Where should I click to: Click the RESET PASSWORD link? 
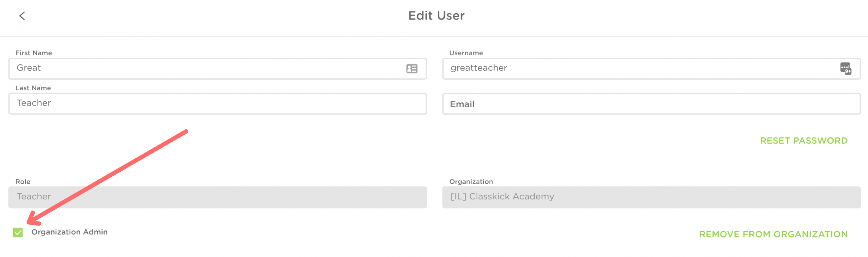tap(804, 141)
